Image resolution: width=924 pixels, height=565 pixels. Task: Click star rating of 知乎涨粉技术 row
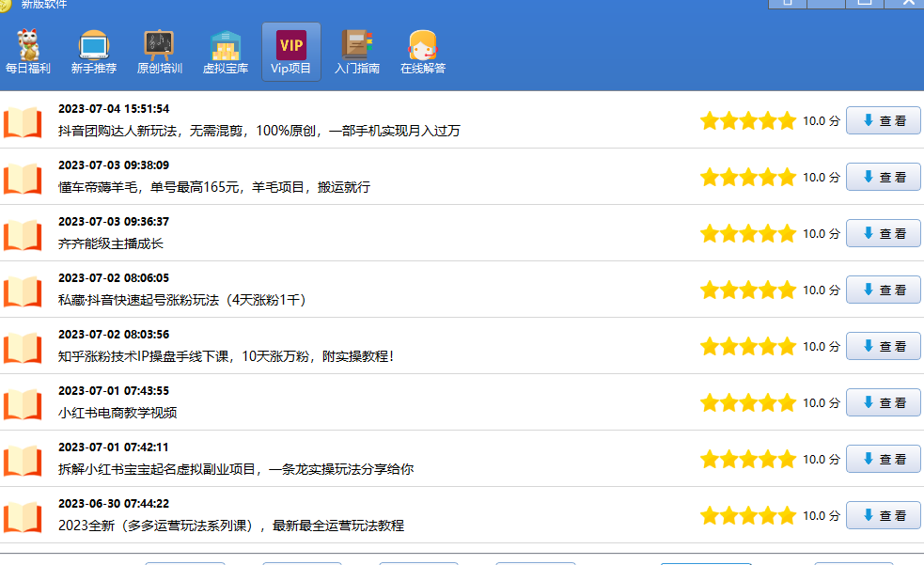[748, 346]
